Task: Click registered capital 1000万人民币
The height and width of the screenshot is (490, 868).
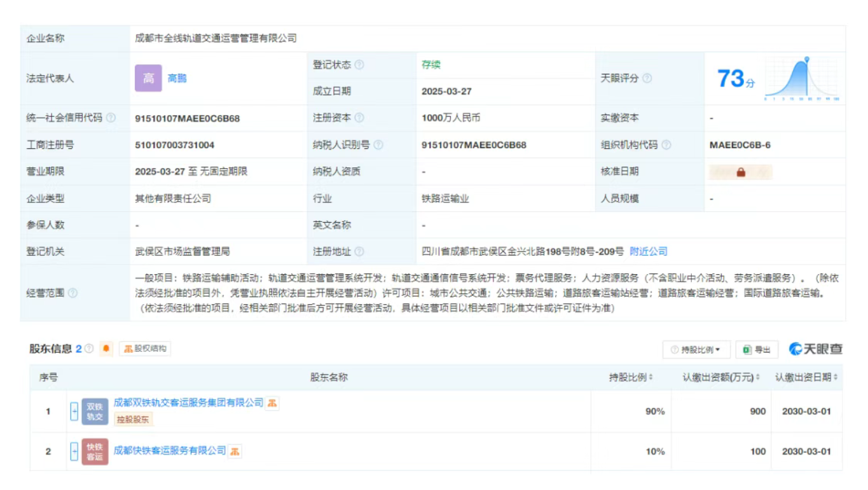Action: click(x=451, y=118)
